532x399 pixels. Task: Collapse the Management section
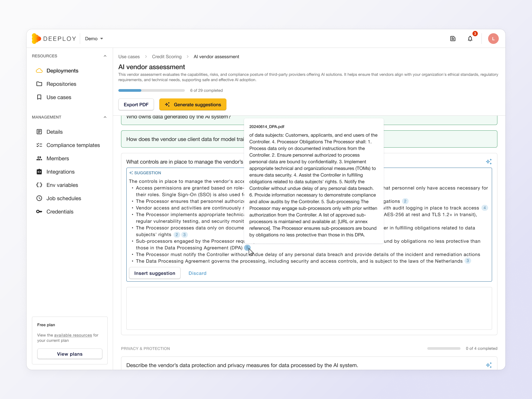coord(105,117)
